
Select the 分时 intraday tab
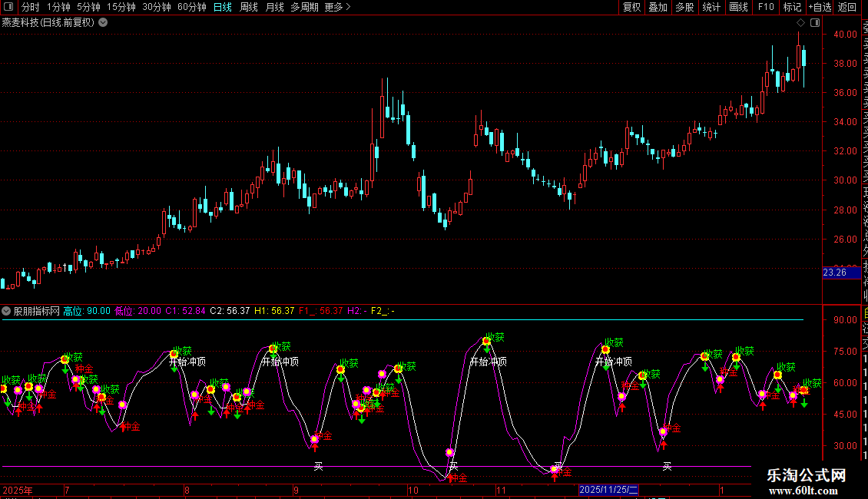click(x=30, y=7)
